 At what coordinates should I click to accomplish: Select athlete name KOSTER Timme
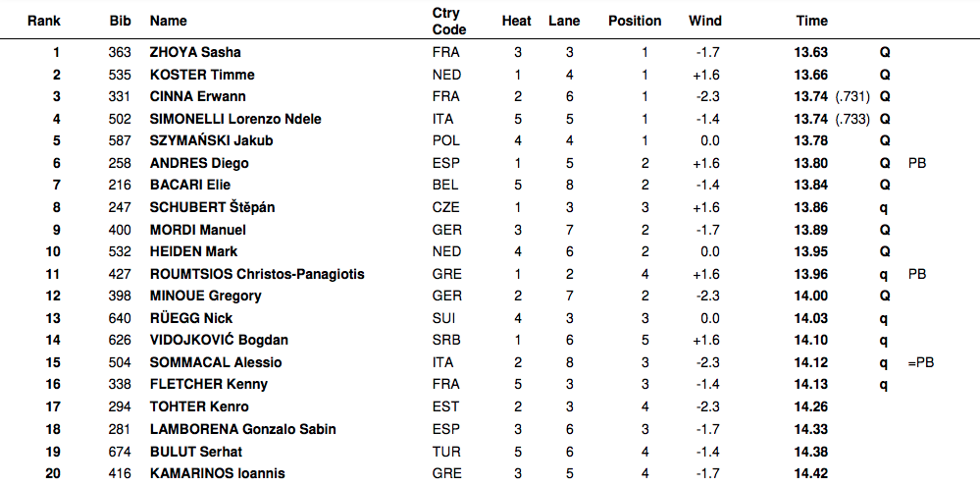click(x=201, y=75)
